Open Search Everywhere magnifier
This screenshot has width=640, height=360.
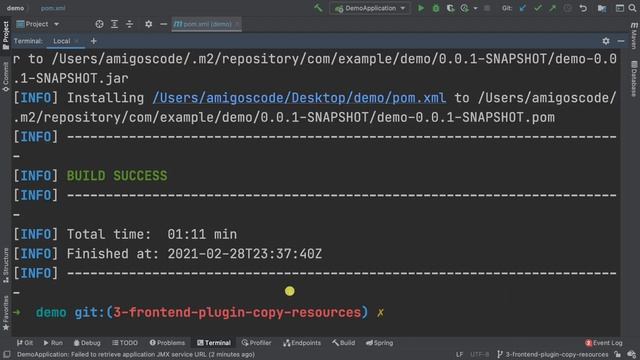(x=633, y=8)
